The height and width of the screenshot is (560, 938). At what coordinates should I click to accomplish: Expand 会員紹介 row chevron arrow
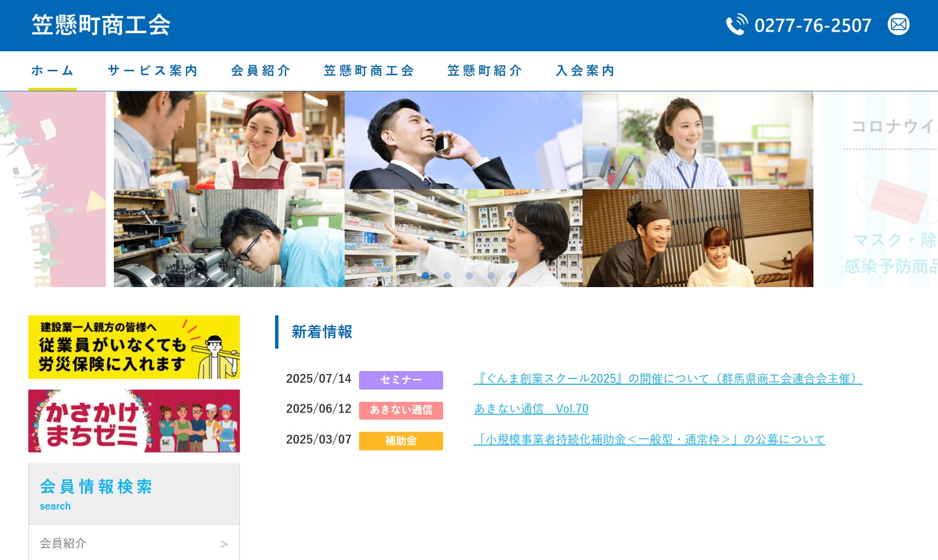pyautogui.click(x=224, y=544)
